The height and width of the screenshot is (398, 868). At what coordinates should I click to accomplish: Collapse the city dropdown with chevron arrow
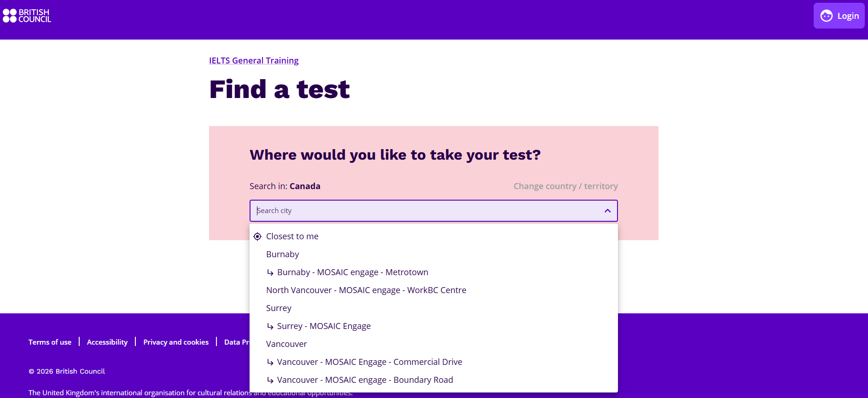pos(607,211)
